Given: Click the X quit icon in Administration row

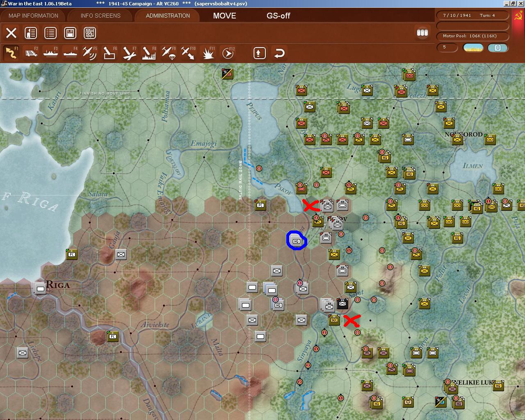Looking at the screenshot, I should [11, 33].
